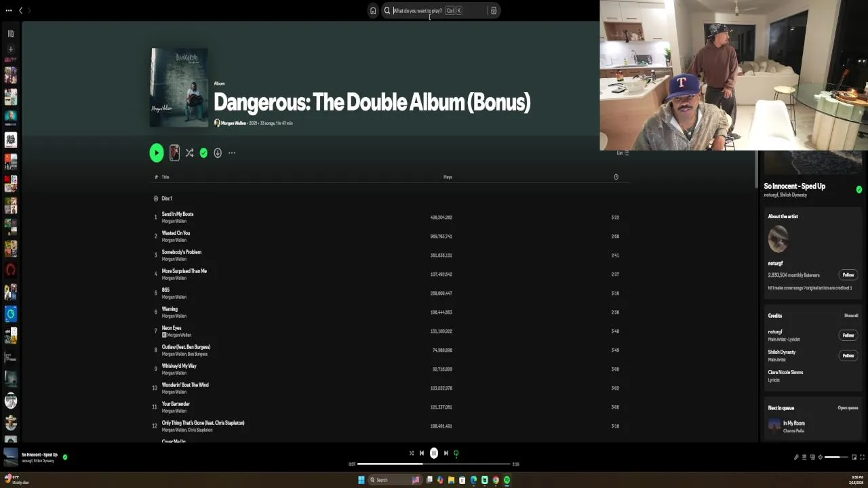The height and width of the screenshot is (488, 868).
Task: Sort by the duration clock icon header
Action: tap(616, 177)
